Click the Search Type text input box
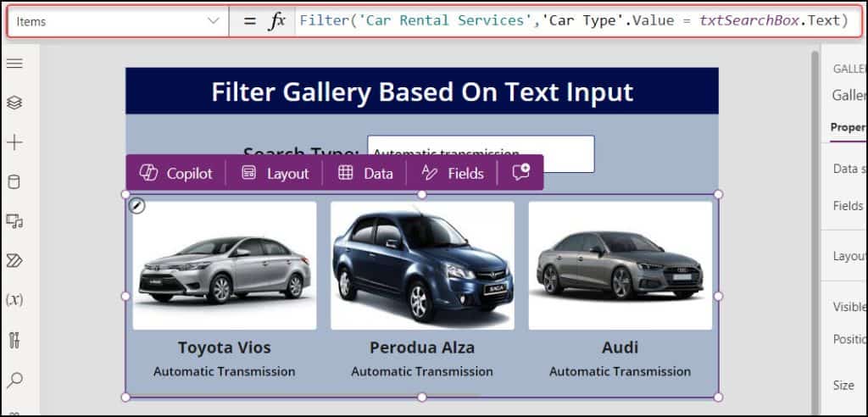Screen dimensions: 868x417 (x=481, y=153)
